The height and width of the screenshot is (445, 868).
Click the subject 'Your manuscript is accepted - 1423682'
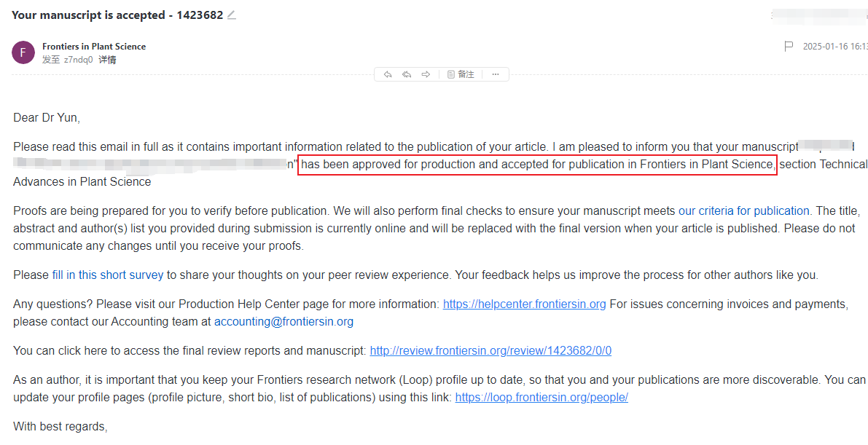(117, 15)
